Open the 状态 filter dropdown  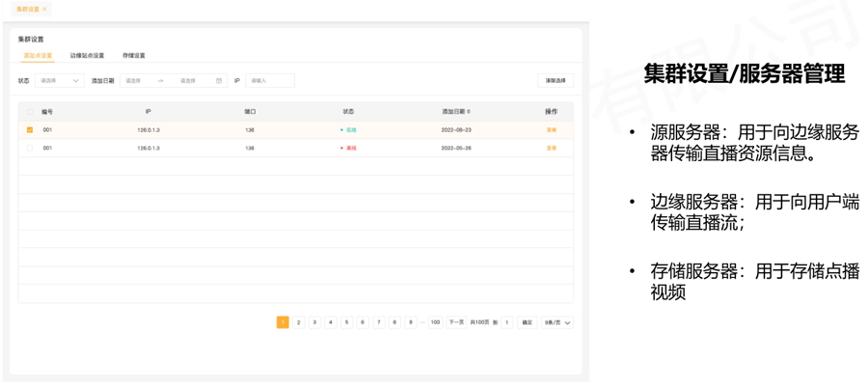(60, 80)
